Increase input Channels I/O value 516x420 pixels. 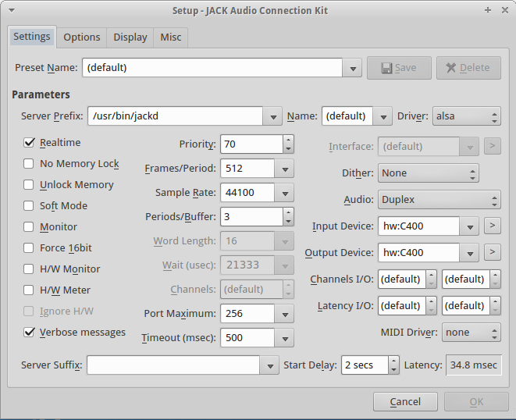point(431,275)
